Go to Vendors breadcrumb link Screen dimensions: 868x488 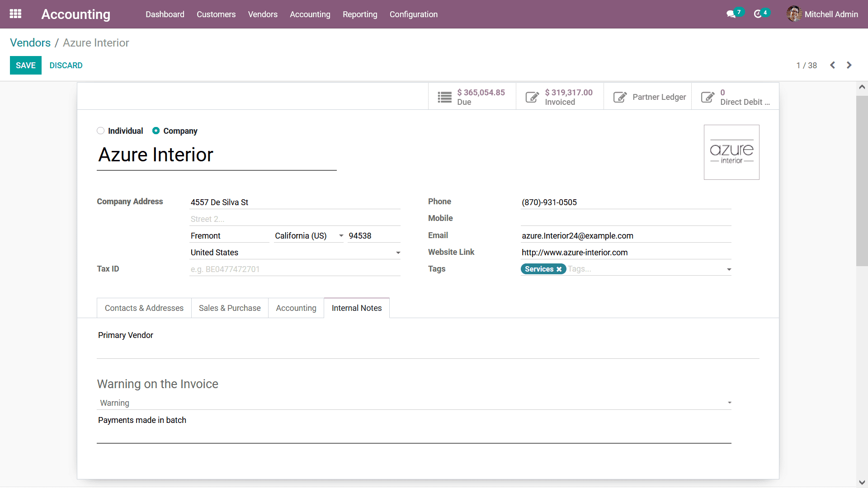(x=30, y=42)
